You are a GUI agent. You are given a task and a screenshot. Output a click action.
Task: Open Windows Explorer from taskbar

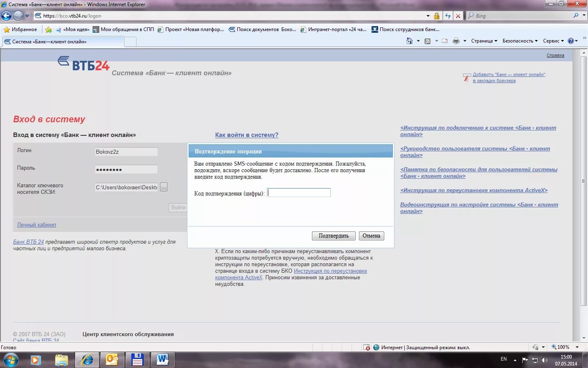click(61, 360)
